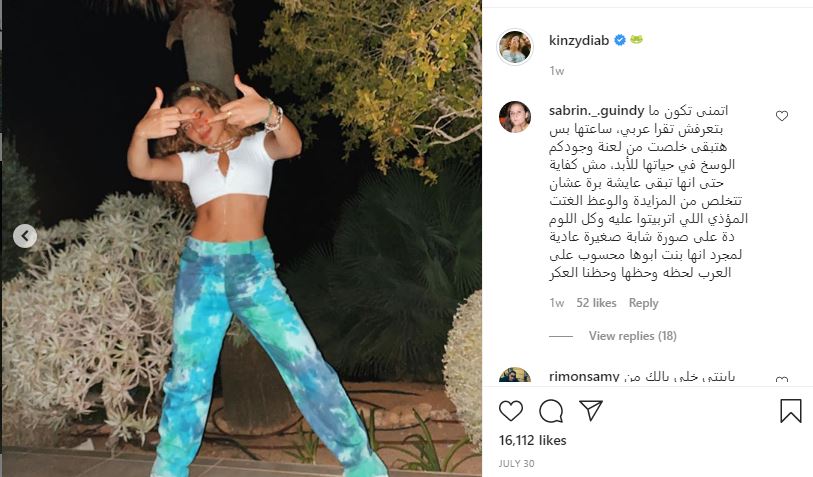Open the JULY 30 post date link
Image resolution: width=813 pixels, height=477 pixels.
(x=516, y=464)
